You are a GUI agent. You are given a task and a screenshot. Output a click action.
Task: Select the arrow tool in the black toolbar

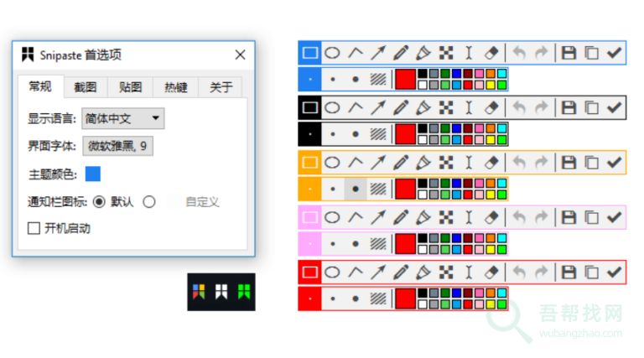tap(378, 107)
